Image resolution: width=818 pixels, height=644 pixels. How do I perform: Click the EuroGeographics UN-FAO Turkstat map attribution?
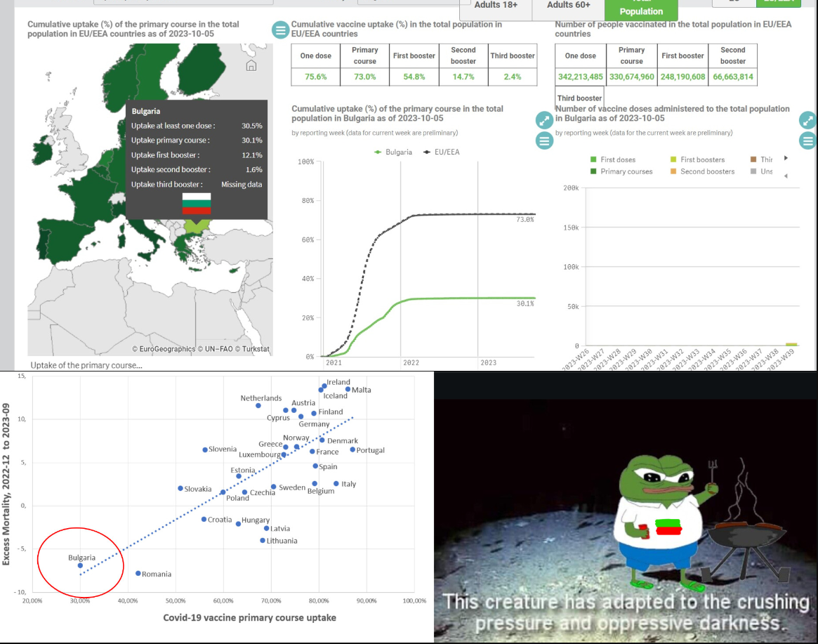201,349
